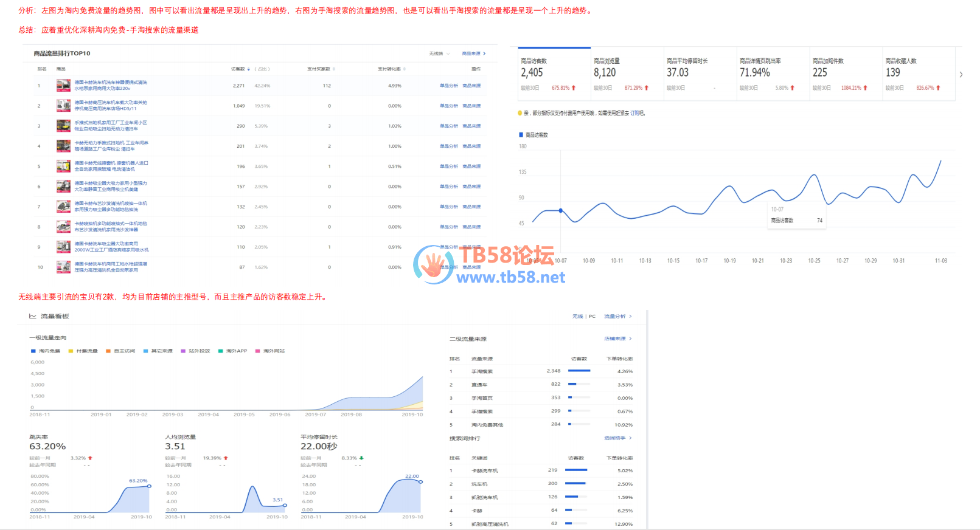Show more metric cards with right chevron
Image resolution: width=980 pixels, height=530 pixels.
point(961,75)
